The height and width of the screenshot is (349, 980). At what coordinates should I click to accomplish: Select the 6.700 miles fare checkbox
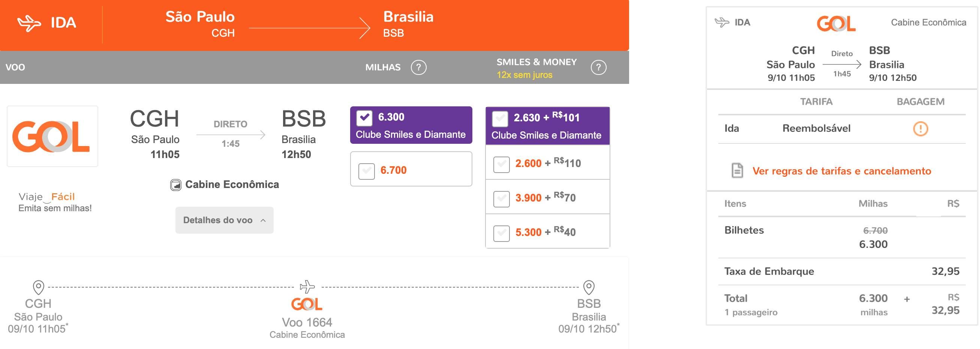pos(366,171)
